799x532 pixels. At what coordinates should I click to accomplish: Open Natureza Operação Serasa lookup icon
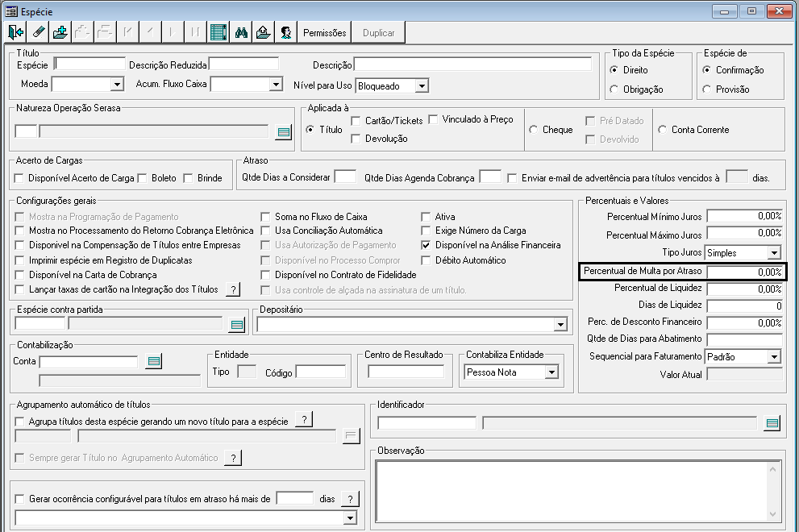284,132
